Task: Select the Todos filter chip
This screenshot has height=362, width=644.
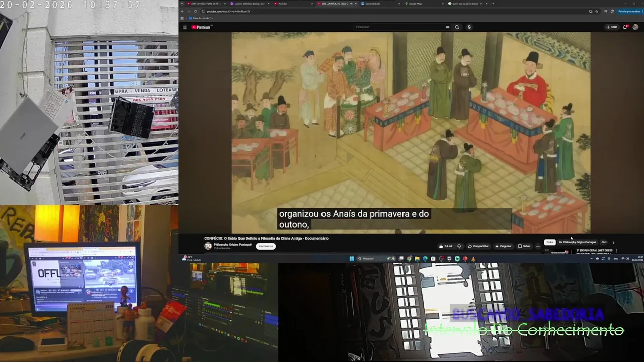Action: pyautogui.click(x=550, y=242)
